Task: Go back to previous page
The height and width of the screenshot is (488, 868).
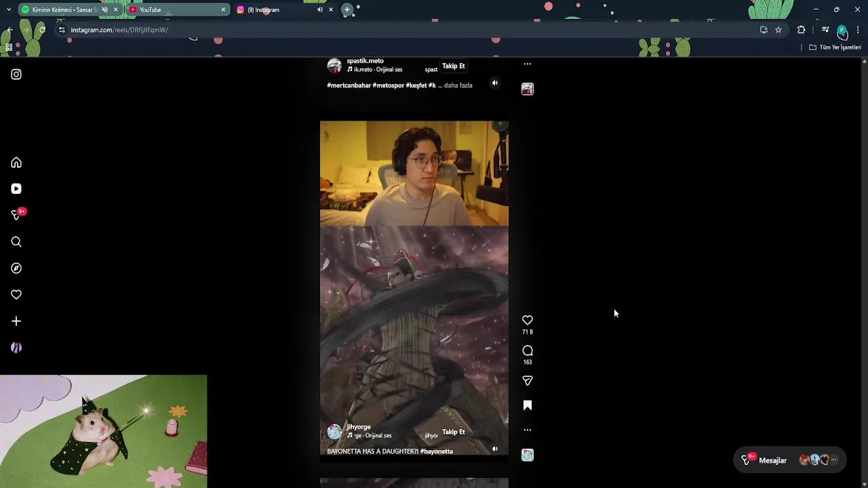Action: pos(9,30)
